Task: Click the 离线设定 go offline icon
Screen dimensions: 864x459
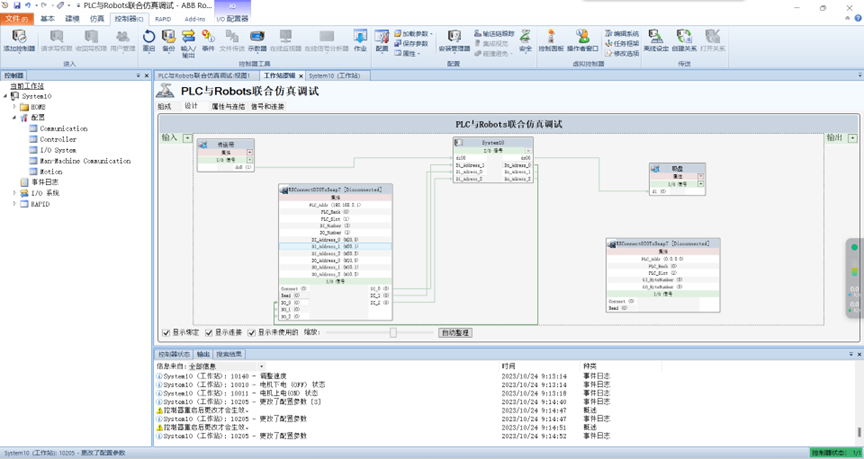Action: [x=655, y=41]
